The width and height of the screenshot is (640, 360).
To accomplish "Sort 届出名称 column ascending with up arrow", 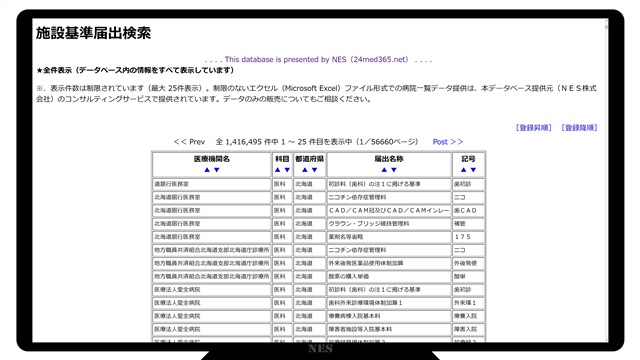I will pyautogui.click(x=384, y=170).
